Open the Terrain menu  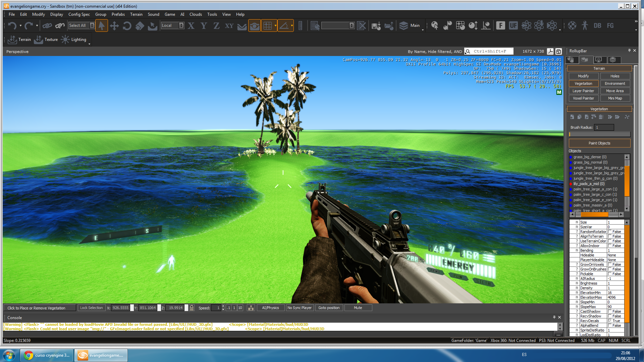coord(136,14)
